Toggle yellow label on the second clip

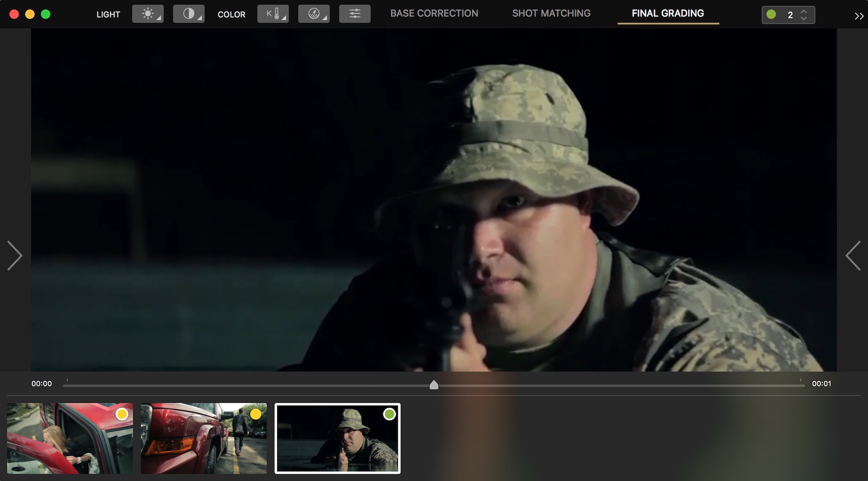coord(255,414)
